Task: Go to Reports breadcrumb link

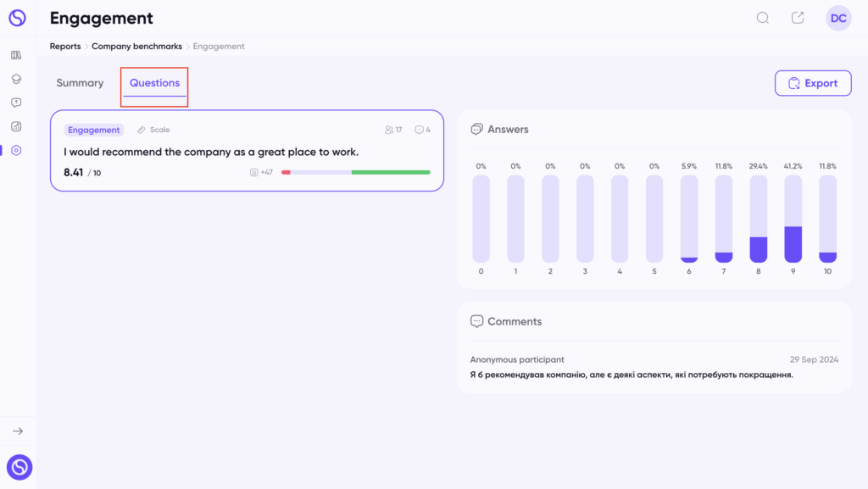Action: pos(65,47)
